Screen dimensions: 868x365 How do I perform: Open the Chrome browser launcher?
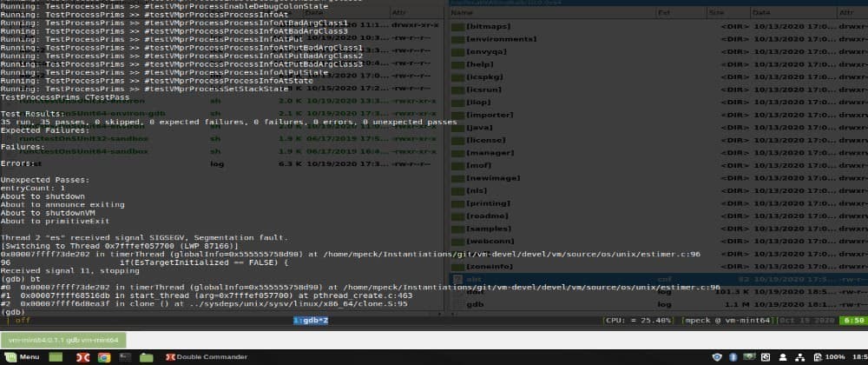[103, 357]
